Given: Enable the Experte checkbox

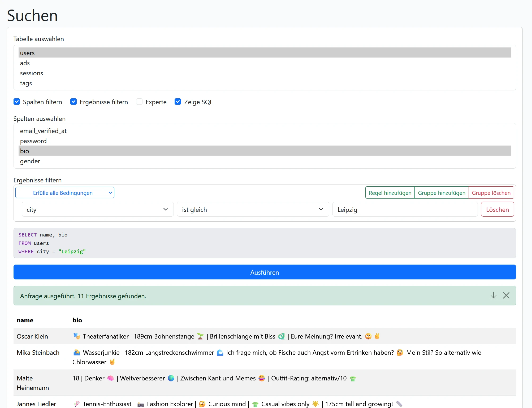Looking at the screenshot, I should pyautogui.click(x=139, y=102).
